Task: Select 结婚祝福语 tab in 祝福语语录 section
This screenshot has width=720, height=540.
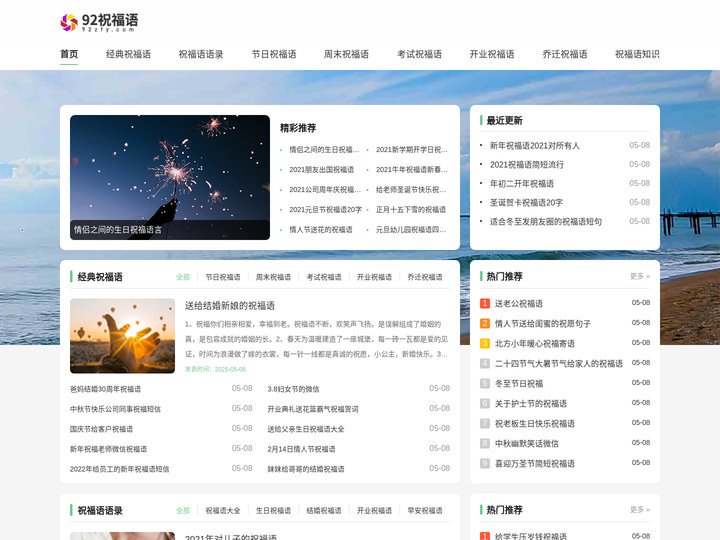Action: pyautogui.click(x=324, y=511)
